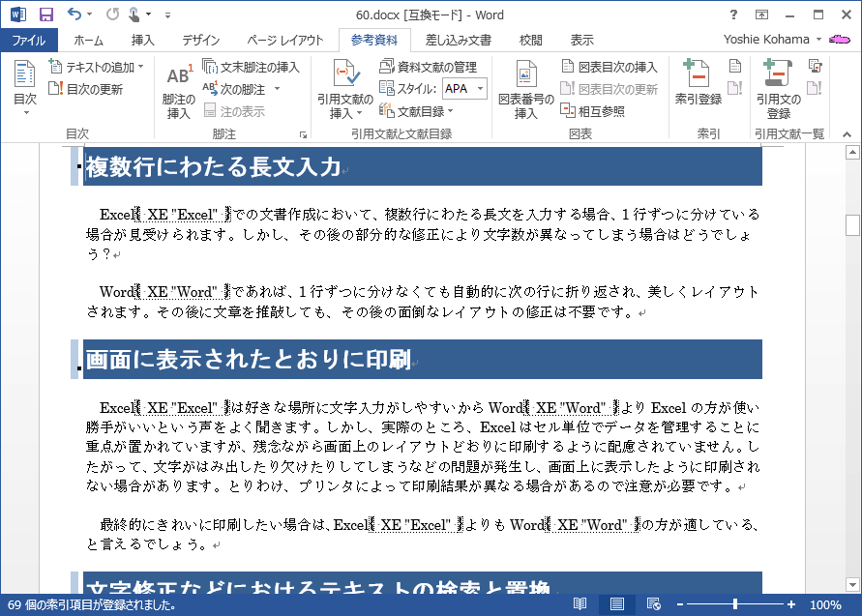This screenshot has width=862, height=616.
Task: Open the APA citation style combo box
Action: point(464,88)
